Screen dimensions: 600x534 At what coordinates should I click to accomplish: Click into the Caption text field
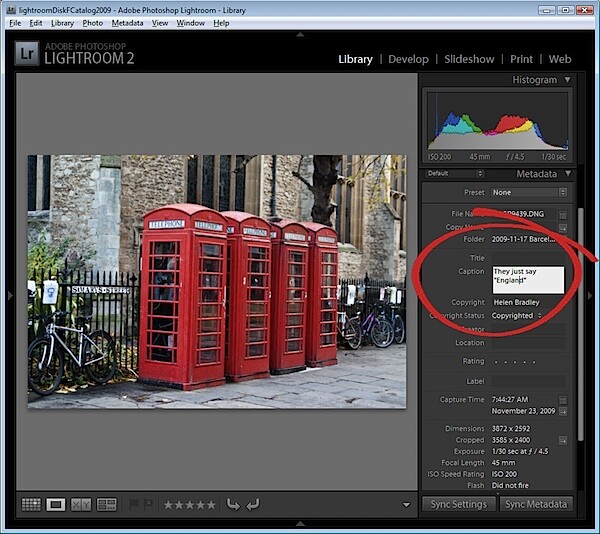pyautogui.click(x=528, y=280)
